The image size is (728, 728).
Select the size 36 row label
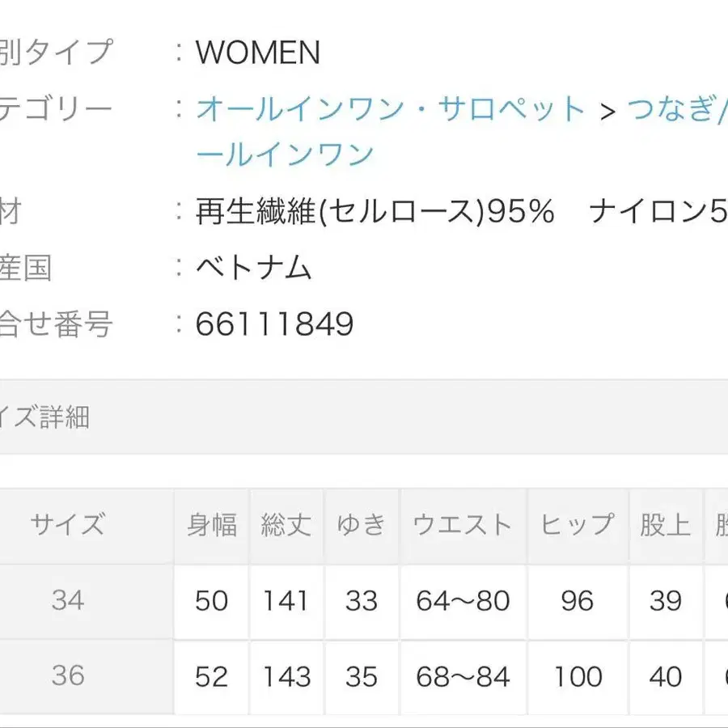68,675
